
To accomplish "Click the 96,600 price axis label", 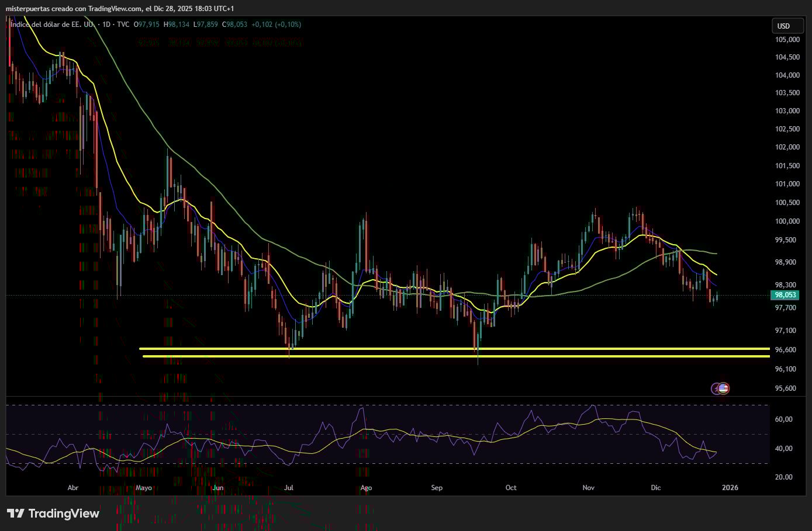I will (x=786, y=350).
